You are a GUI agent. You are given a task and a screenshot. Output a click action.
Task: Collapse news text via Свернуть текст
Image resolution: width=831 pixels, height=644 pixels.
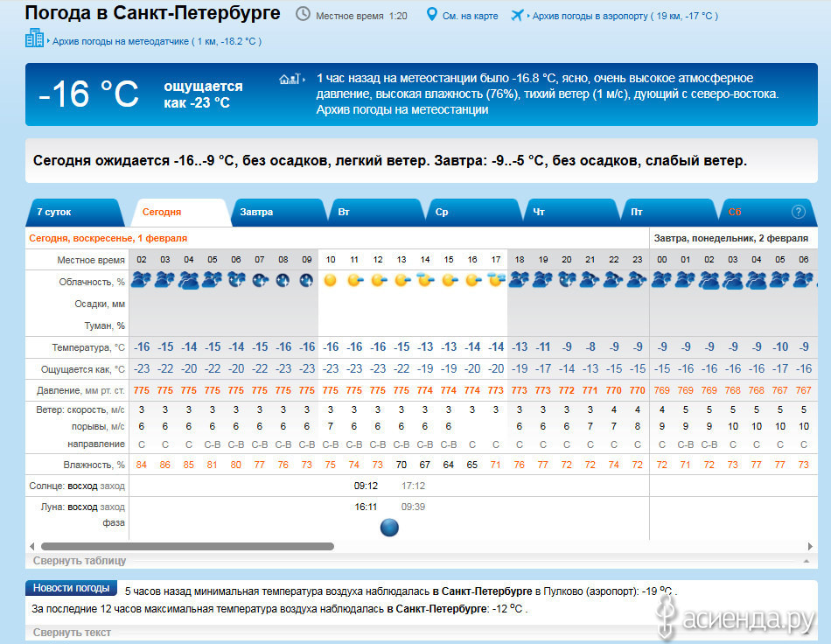[x=72, y=632]
